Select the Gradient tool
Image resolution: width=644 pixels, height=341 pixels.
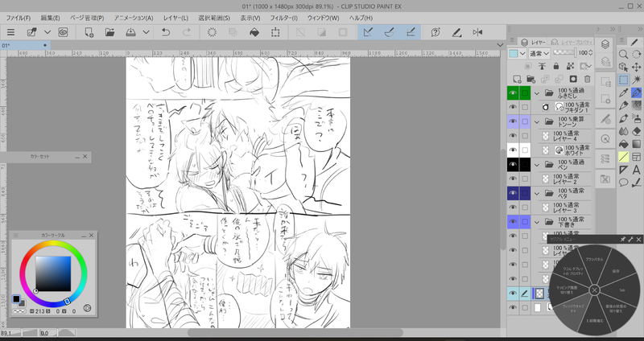point(636,144)
